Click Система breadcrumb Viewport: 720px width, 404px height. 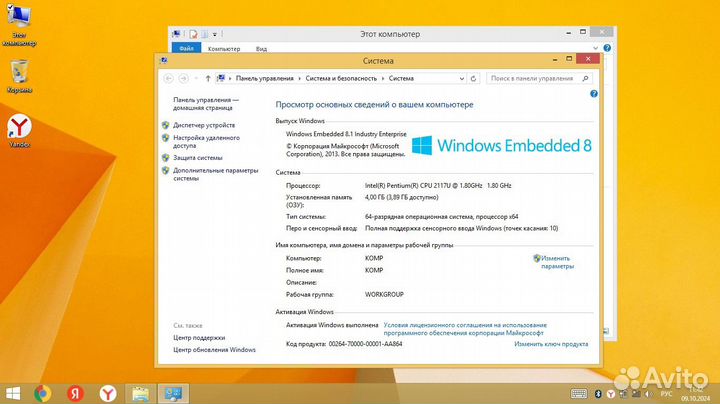pos(401,79)
